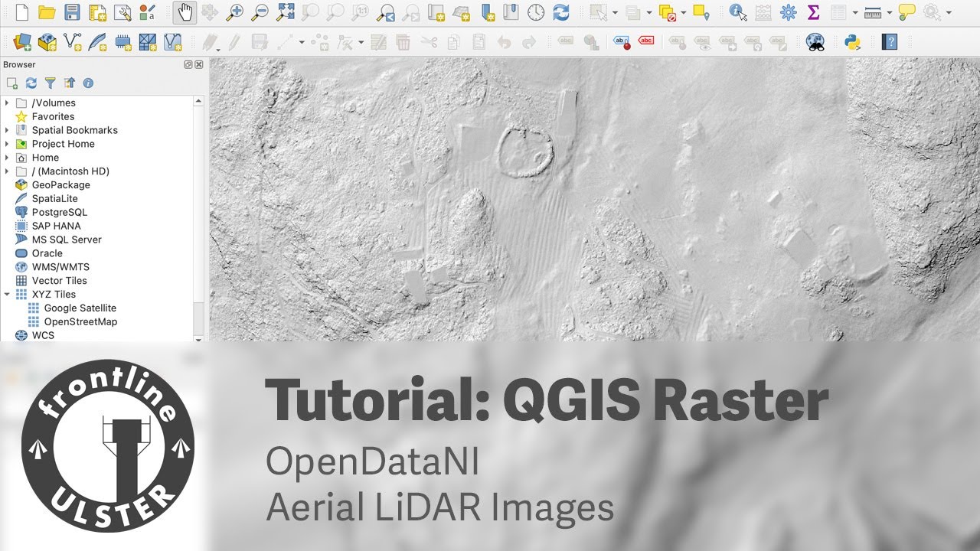The height and width of the screenshot is (551, 980).
Task: Select the Zoom Out tool
Action: [260, 12]
